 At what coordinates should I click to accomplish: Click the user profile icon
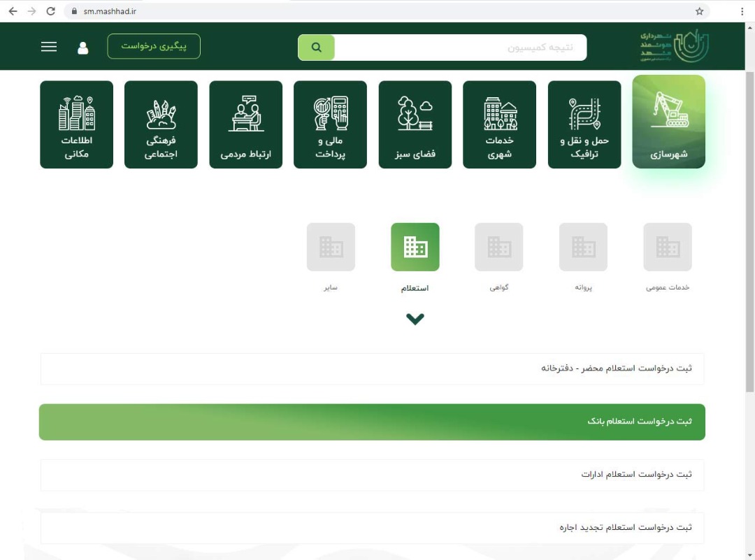83,48
